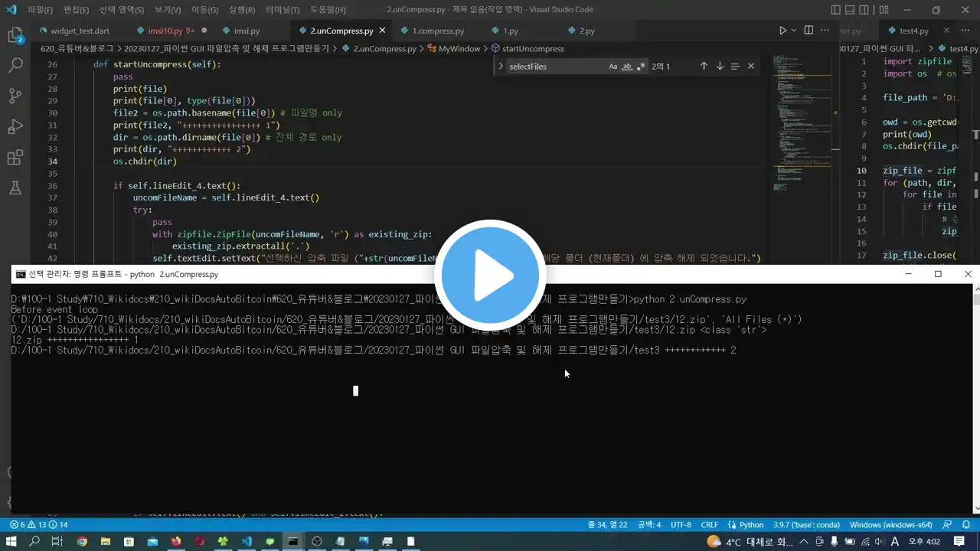This screenshot has height=551, width=980.
Task: Toggle regular expression in find widget
Action: (641, 67)
